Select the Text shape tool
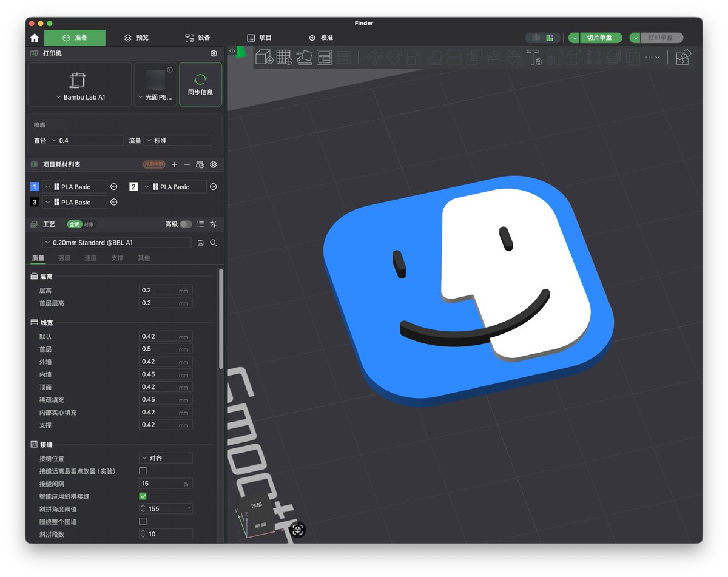This screenshot has height=577, width=728. point(534,58)
